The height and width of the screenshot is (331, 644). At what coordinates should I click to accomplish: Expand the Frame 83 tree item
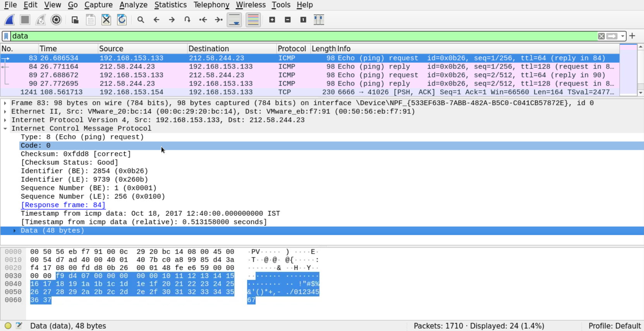[5, 103]
